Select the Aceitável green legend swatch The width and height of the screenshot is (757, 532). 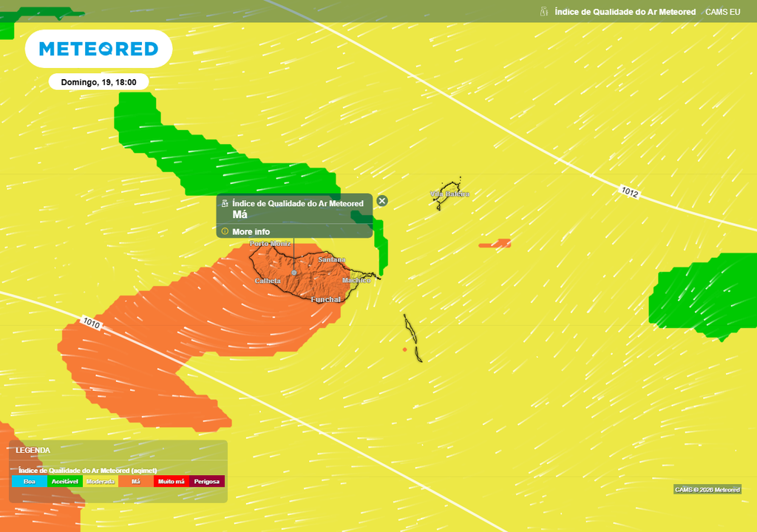coord(65,481)
